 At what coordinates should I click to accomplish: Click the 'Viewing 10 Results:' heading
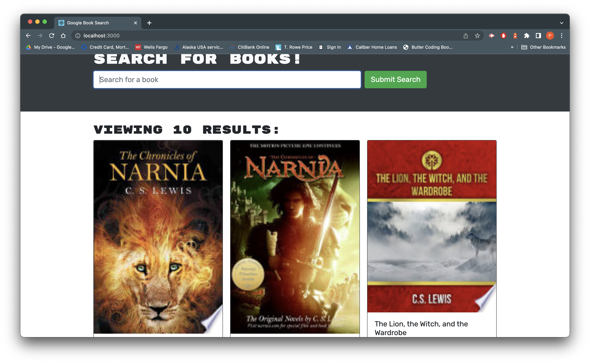coord(186,130)
